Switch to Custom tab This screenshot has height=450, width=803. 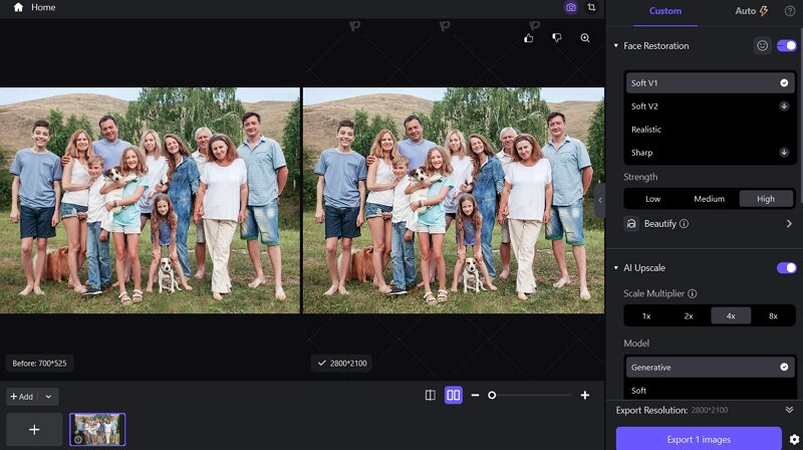665,11
